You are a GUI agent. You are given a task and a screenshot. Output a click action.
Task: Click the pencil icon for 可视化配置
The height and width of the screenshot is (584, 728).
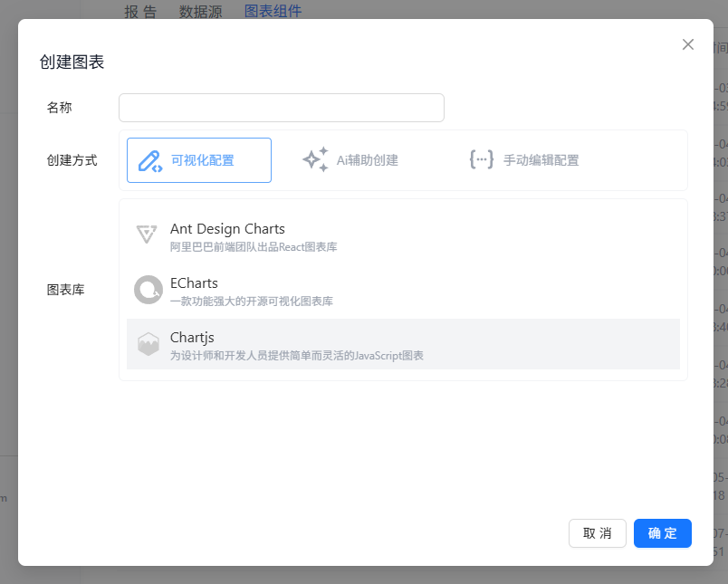tap(150, 161)
